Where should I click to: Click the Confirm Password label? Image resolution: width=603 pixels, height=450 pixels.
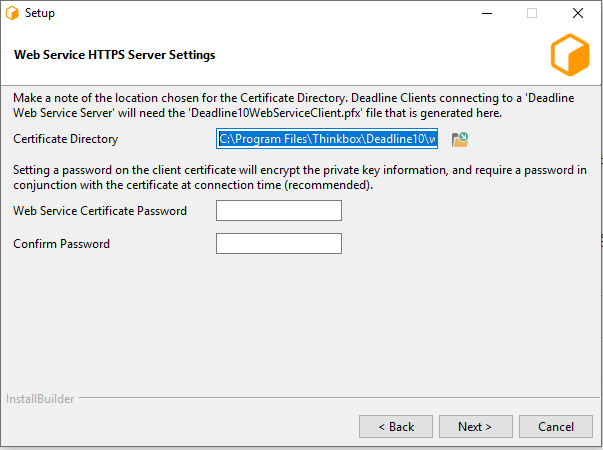coord(62,244)
